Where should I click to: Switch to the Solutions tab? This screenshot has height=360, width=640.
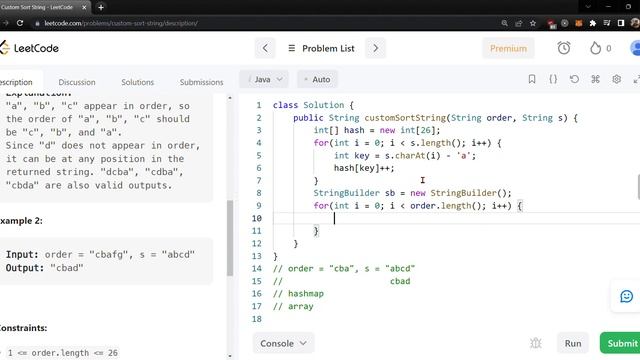[x=138, y=82]
